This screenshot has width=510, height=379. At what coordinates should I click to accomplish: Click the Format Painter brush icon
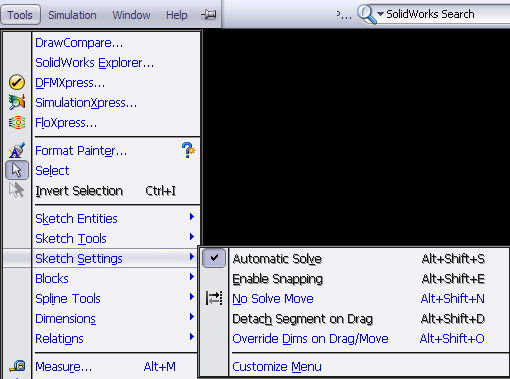coord(17,150)
